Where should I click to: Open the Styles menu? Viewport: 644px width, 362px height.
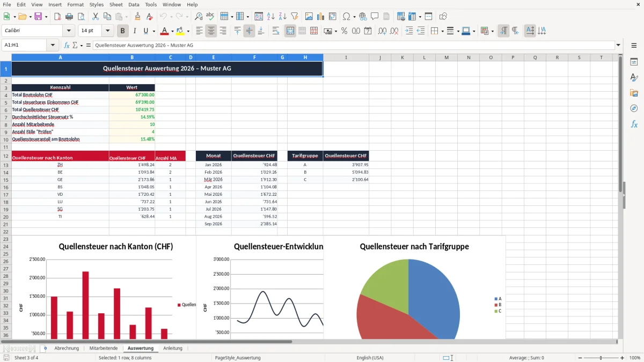97,4
